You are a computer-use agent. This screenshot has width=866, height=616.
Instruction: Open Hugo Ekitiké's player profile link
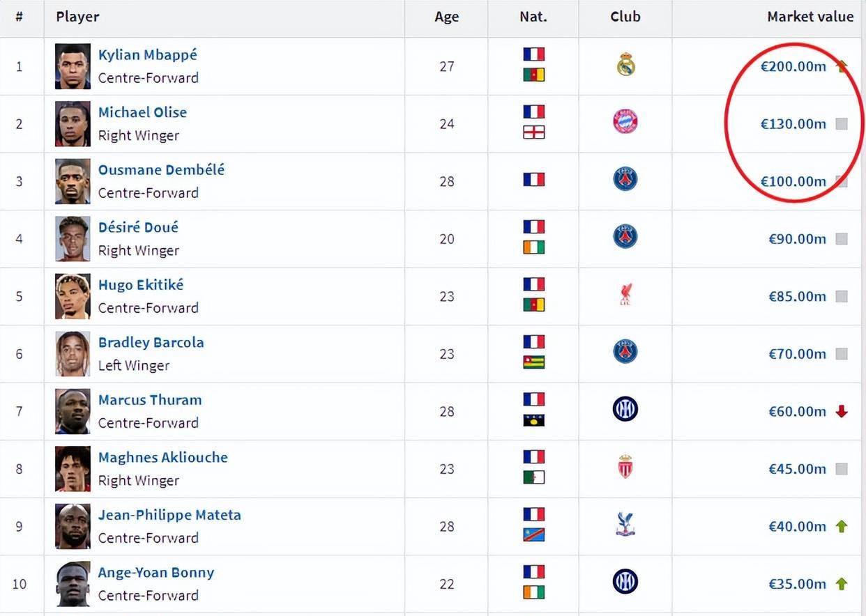tap(141, 284)
